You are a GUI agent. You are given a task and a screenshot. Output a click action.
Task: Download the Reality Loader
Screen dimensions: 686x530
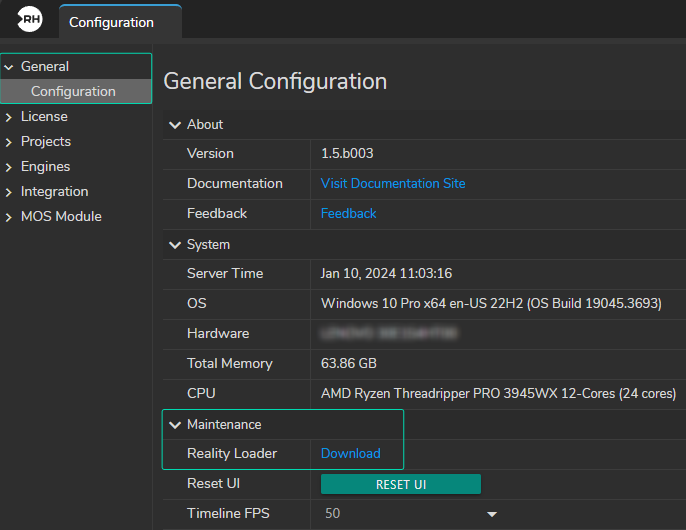coord(350,454)
